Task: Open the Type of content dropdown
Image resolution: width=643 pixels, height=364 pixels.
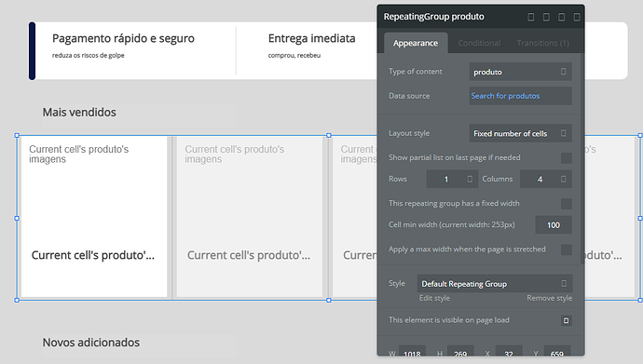Action: (x=520, y=72)
